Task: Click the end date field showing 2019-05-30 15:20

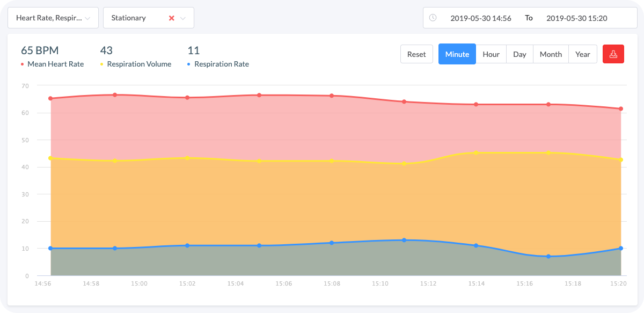Action: [576, 18]
